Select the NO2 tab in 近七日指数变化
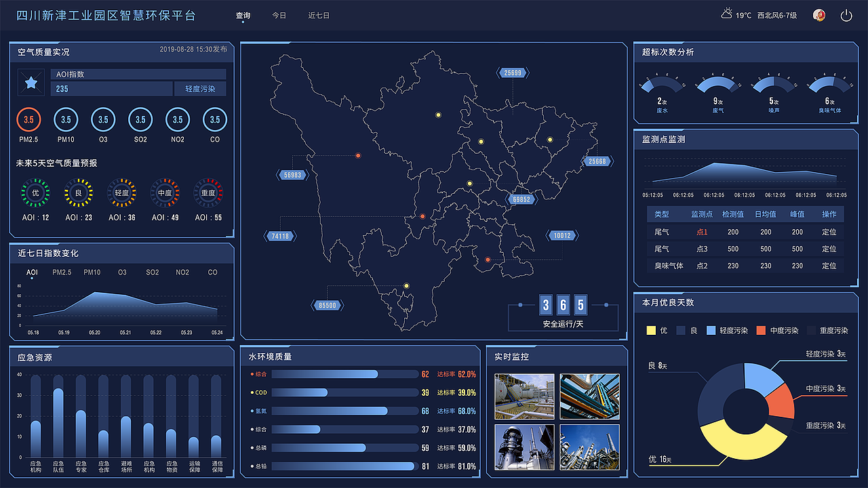 click(x=182, y=272)
